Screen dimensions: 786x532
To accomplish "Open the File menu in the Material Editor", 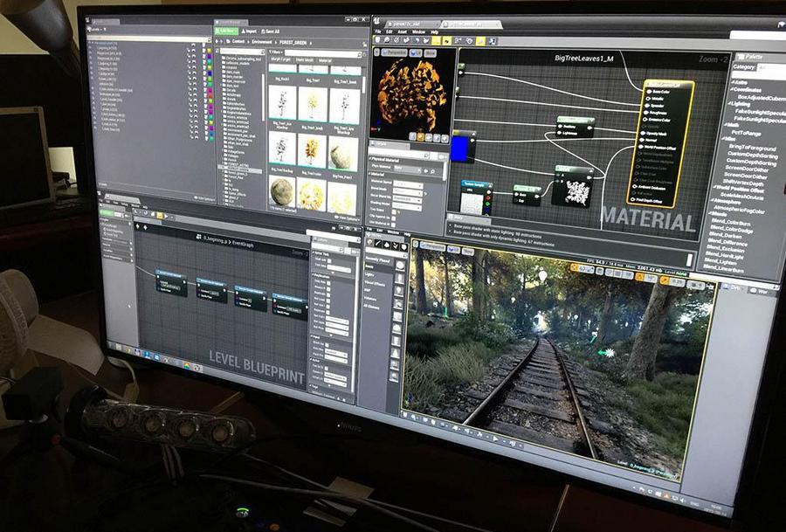I will pyautogui.click(x=377, y=31).
